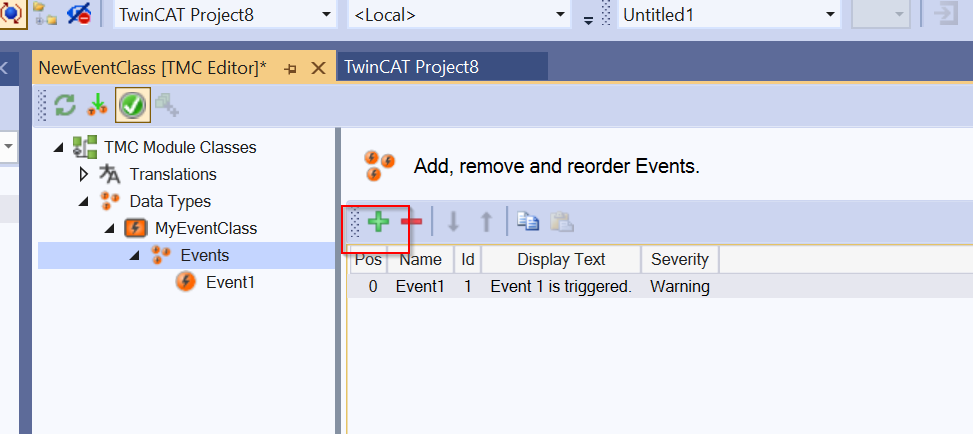Add a new event with green plus

click(378, 222)
